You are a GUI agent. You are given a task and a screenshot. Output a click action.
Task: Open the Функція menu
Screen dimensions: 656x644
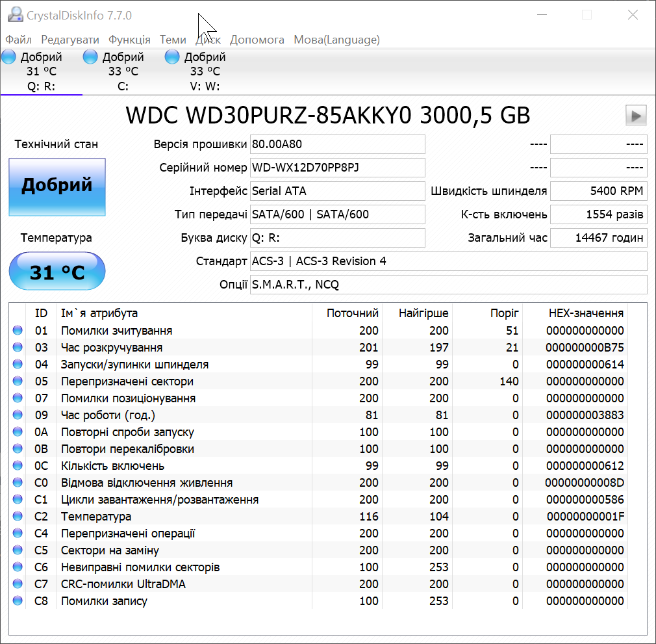(129, 40)
